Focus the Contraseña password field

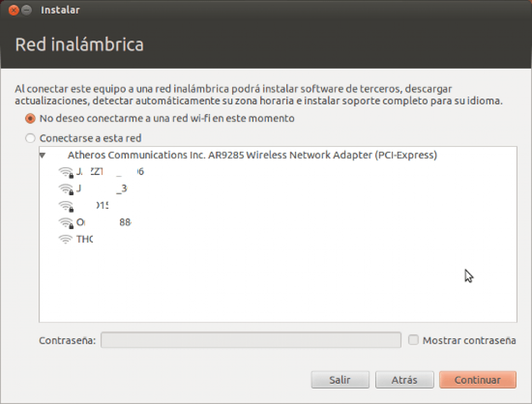(x=251, y=340)
